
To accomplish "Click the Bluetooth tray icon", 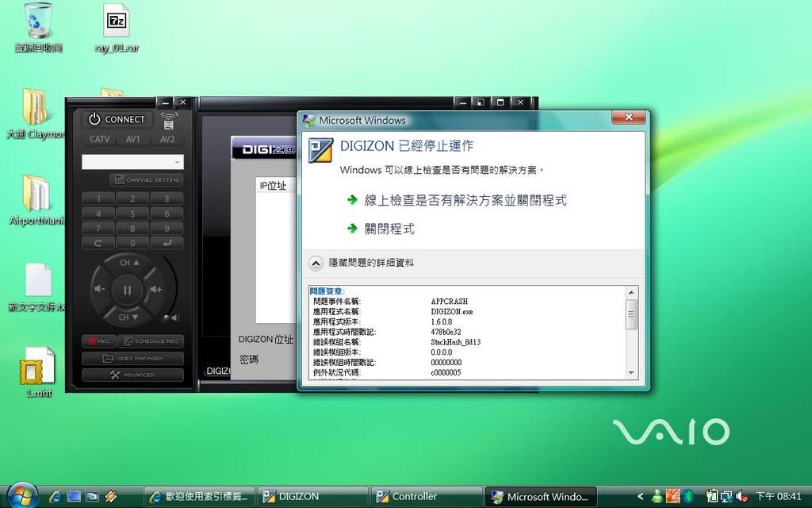I will pos(688,497).
